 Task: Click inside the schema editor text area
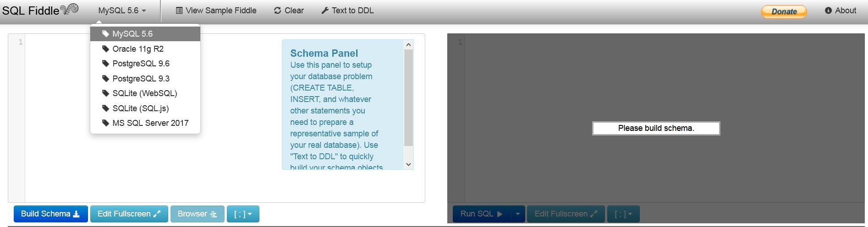[x=151, y=119]
